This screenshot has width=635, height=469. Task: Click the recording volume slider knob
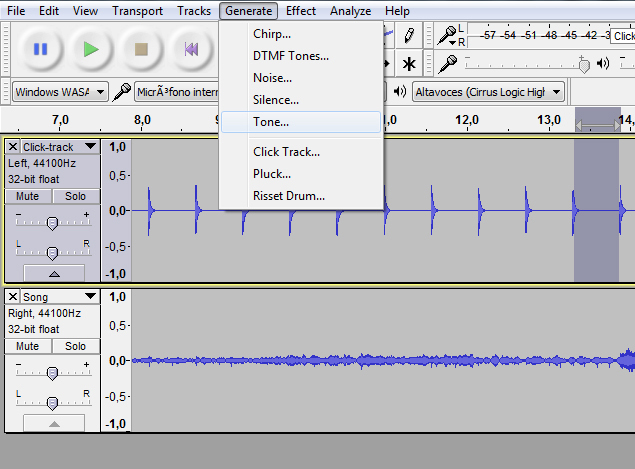[x=584, y=65]
